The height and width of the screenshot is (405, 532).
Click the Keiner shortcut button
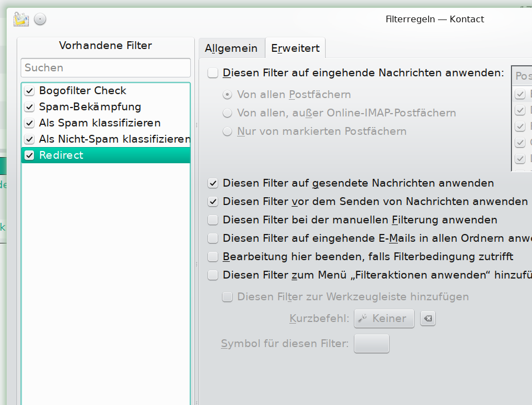click(384, 318)
